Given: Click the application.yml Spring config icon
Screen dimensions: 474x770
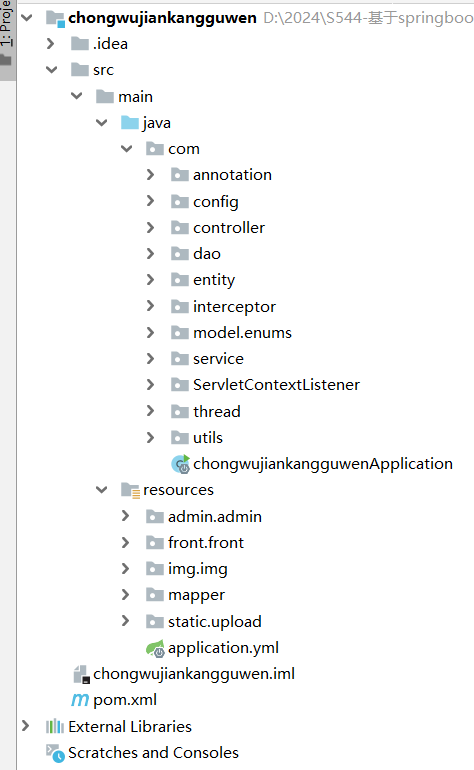Looking at the screenshot, I should tap(155, 648).
